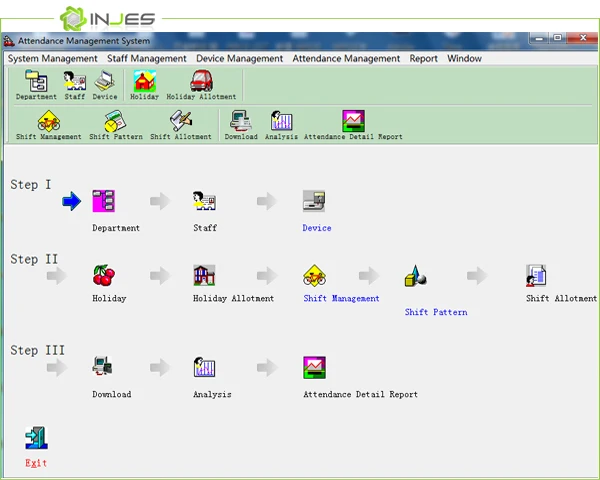Open the Staff icon in Step I
Screen dimensions: 600x480
point(204,201)
